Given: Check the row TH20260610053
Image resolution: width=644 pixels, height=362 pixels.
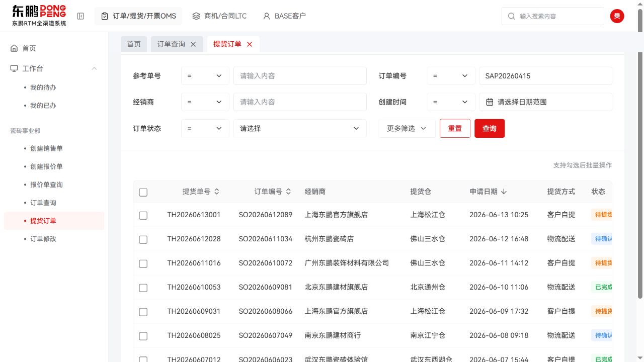Looking at the screenshot, I should [143, 288].
